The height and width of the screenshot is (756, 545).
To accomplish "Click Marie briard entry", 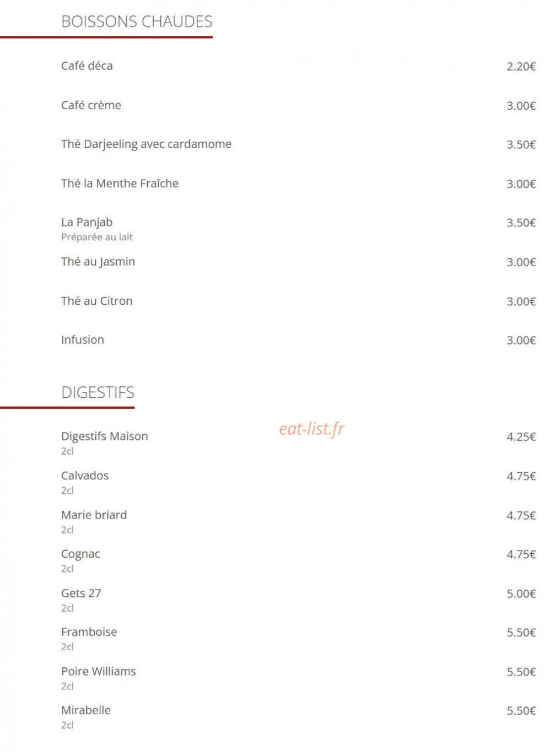I will click(x=94, y=515).
